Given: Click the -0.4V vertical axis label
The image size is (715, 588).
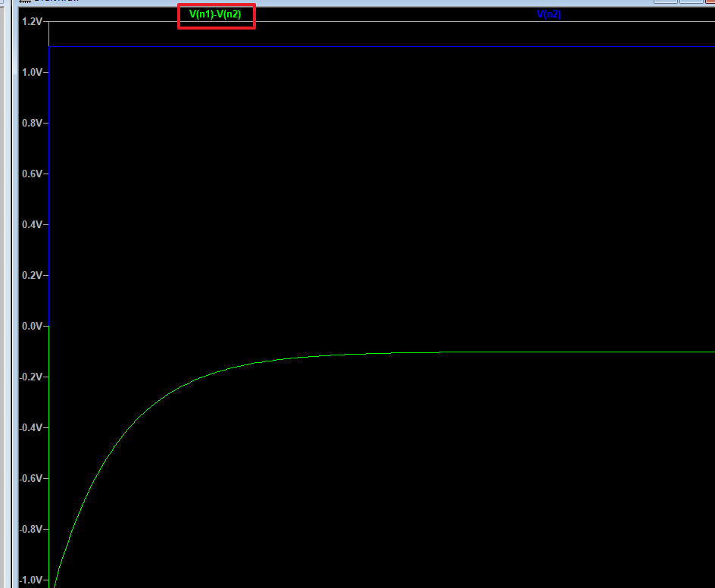Looking at the screenshot, I should coord(31,428).
